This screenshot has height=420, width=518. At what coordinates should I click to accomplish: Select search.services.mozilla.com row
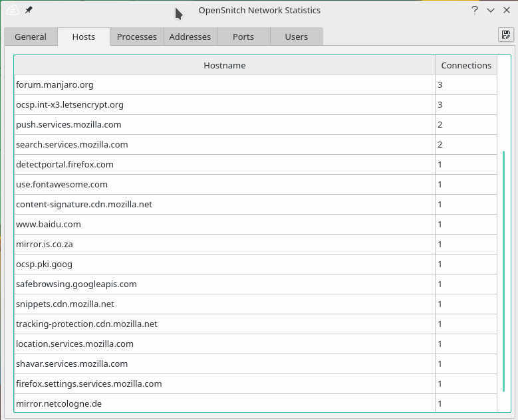click(255, 145)
